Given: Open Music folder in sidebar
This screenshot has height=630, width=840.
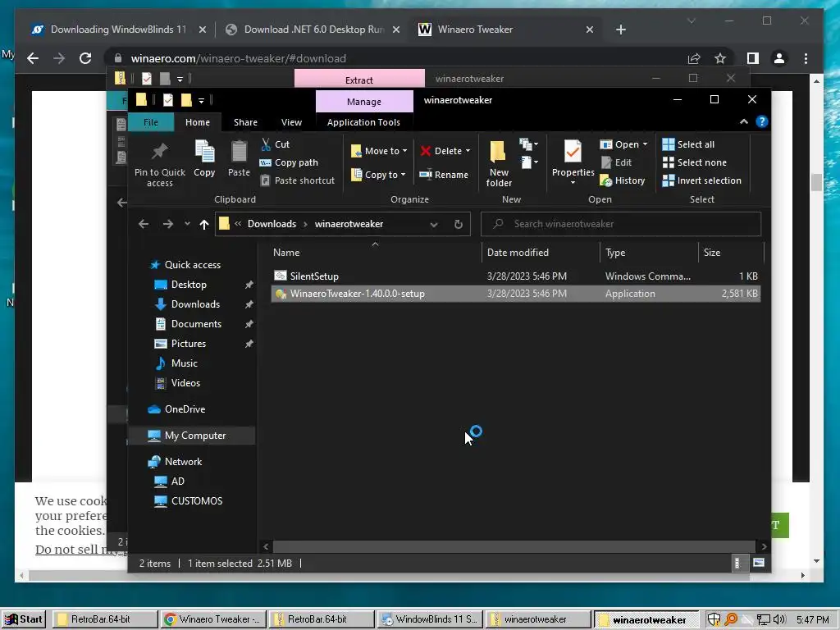Looking at the screenshot, I should pos(184,363).
